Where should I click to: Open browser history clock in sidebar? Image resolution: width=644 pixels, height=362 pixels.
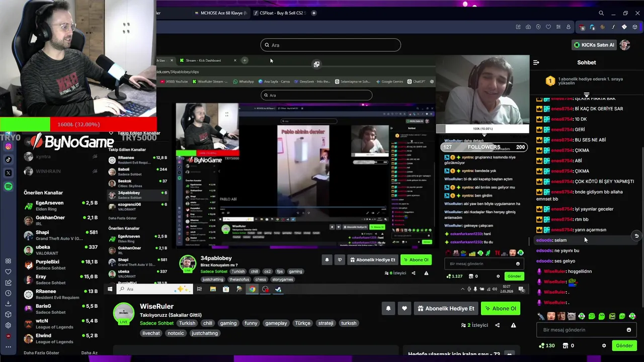[x=8, y=293]
